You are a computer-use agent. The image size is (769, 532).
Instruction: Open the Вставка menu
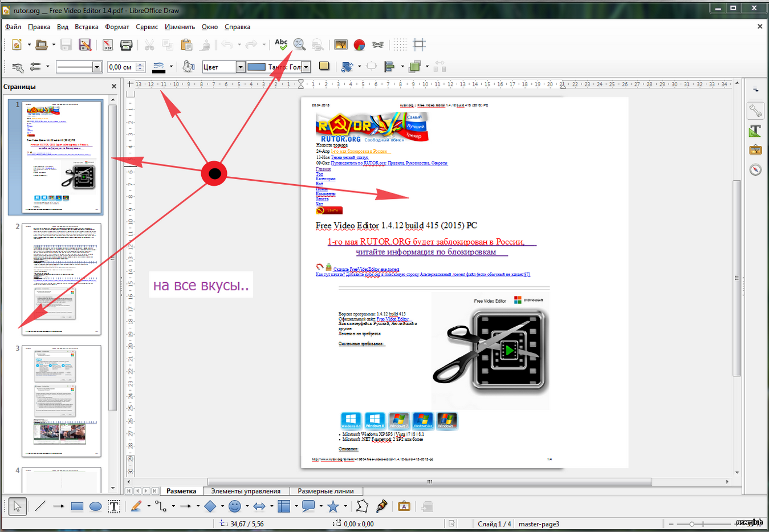pyautogui.click(x=86, y=27)
